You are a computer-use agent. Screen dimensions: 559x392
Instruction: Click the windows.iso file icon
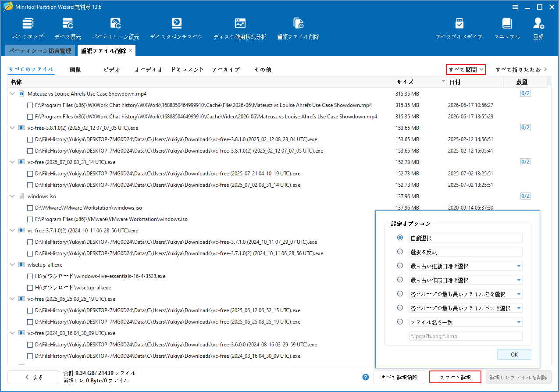click(21, 196)
